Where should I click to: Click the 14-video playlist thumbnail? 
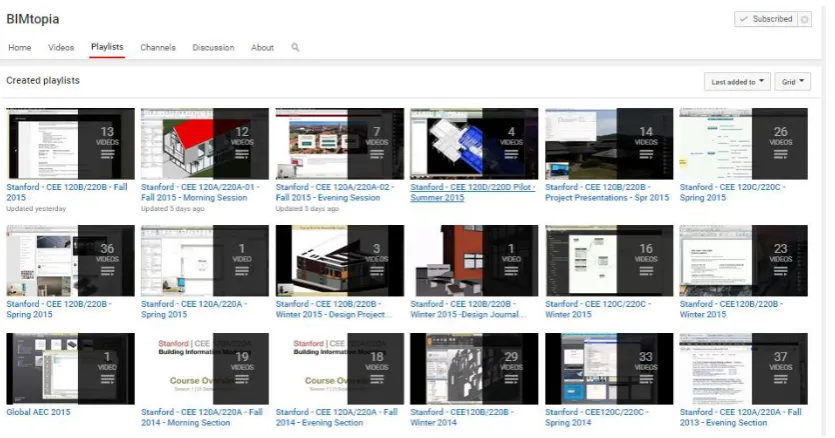tap(609, 144)
